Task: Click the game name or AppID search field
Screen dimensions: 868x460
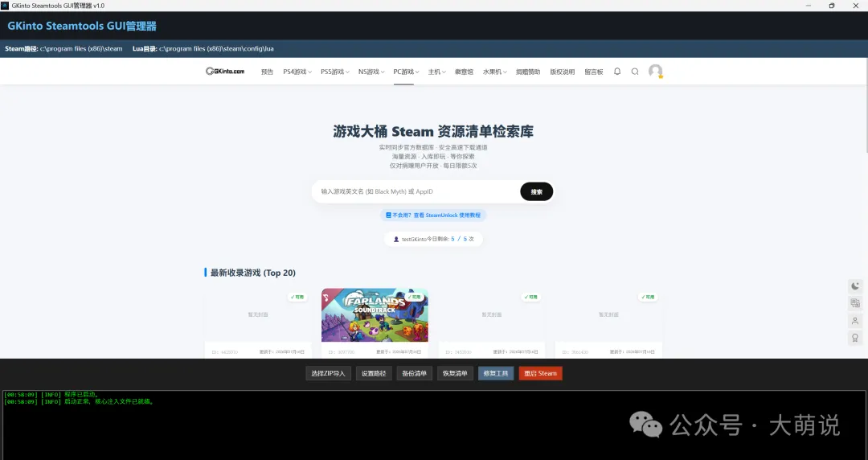Action: click(x=416, y=191)
